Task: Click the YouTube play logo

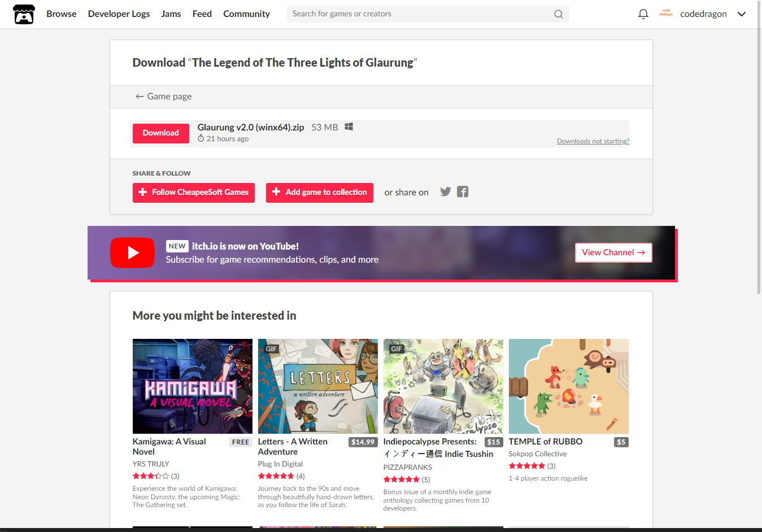Action: (x=132, y=252)
